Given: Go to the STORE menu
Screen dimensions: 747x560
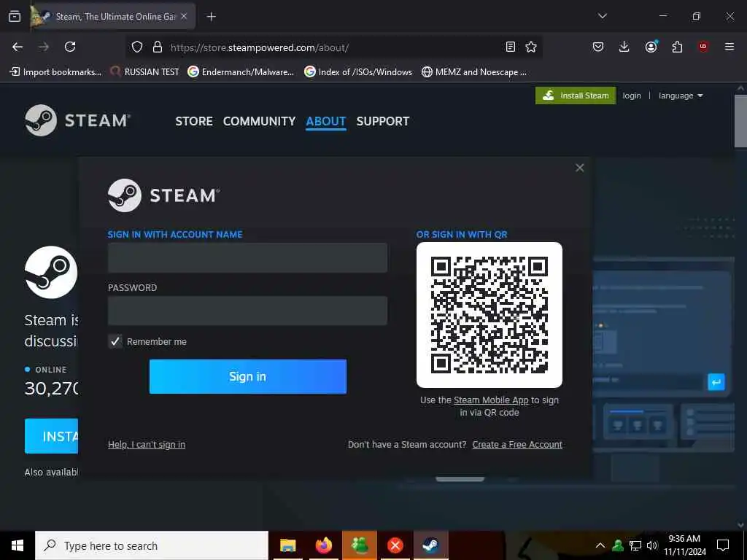Looking at the screenshot, I should pyautogui.click(x=194, y=122).
